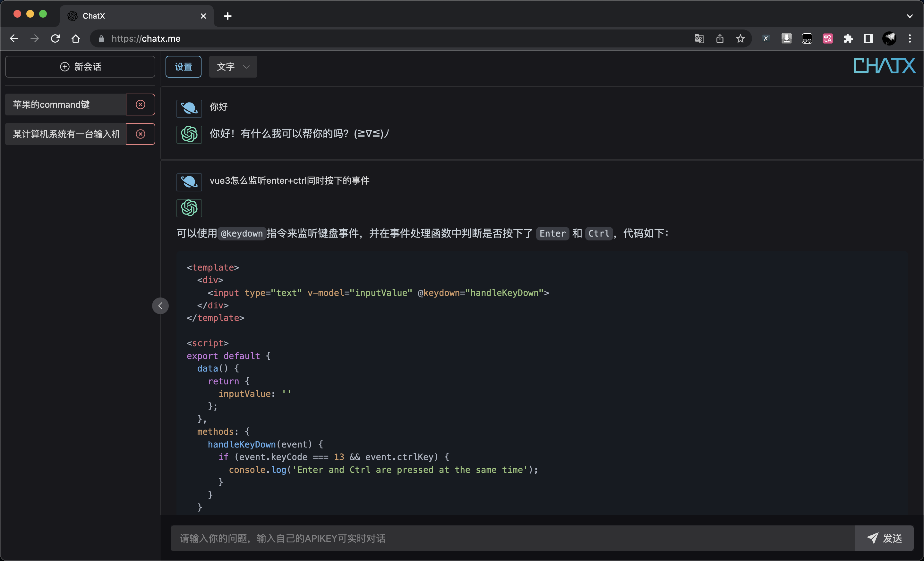Bookmark this page with the star
Viewport: 924px width, 561px height.
point(740,38)
